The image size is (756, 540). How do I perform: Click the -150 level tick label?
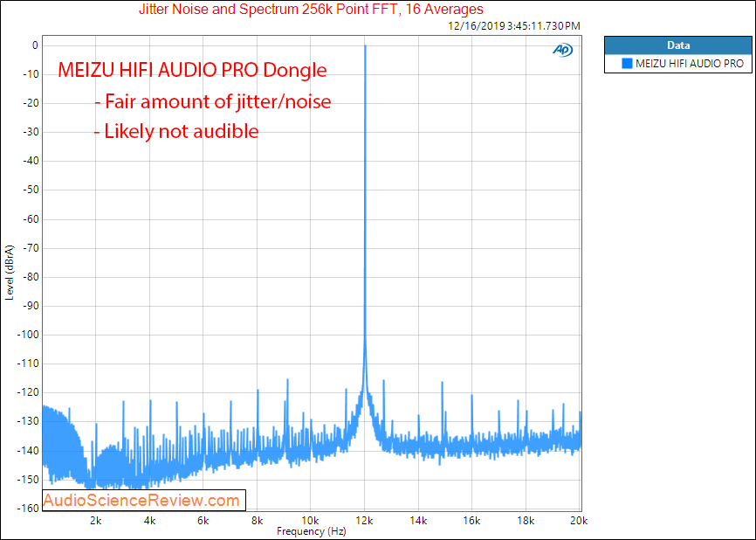pyautogui.click(x=29, y=480)
